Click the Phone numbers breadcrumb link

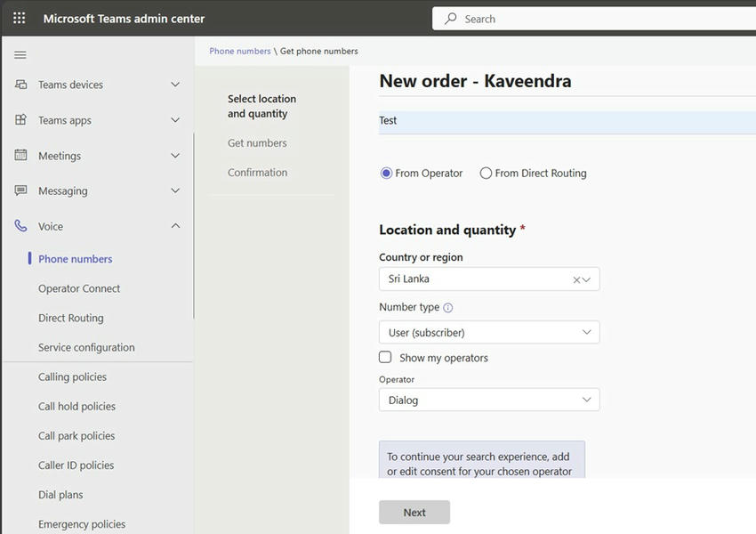pyautogui.click(x=239, y=51)
